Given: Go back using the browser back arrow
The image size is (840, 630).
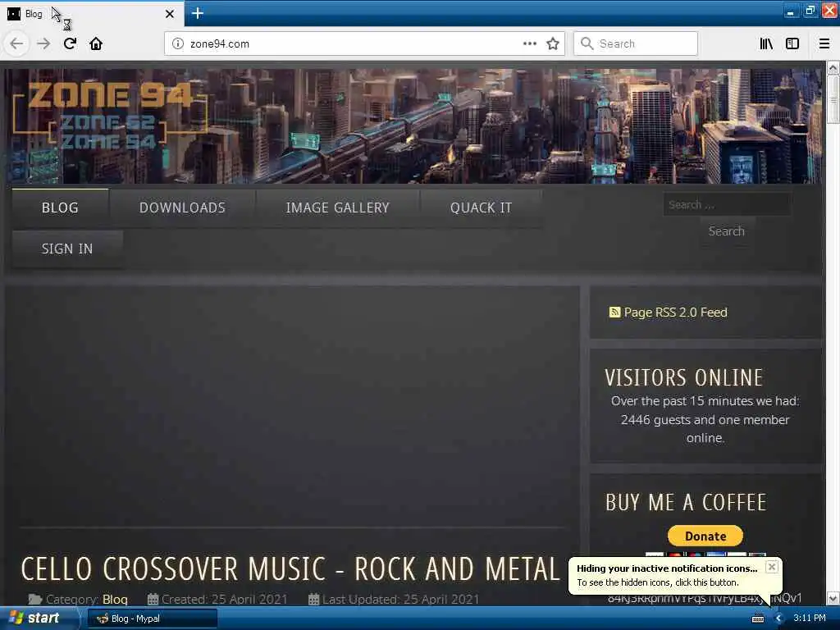Looking at the screenshot, I should tap(16, 43).
